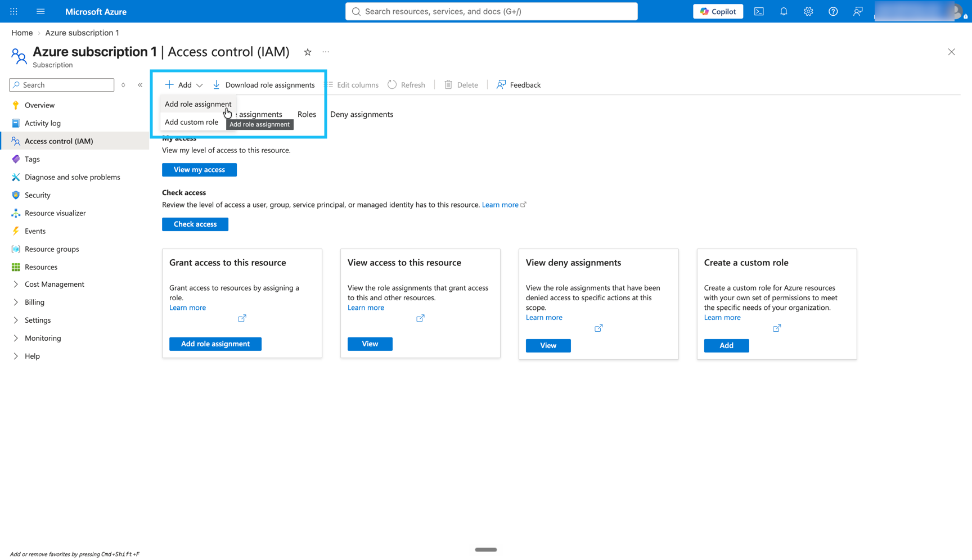
Task: Open the top-bar feedback icon
Action: (858, 11)
